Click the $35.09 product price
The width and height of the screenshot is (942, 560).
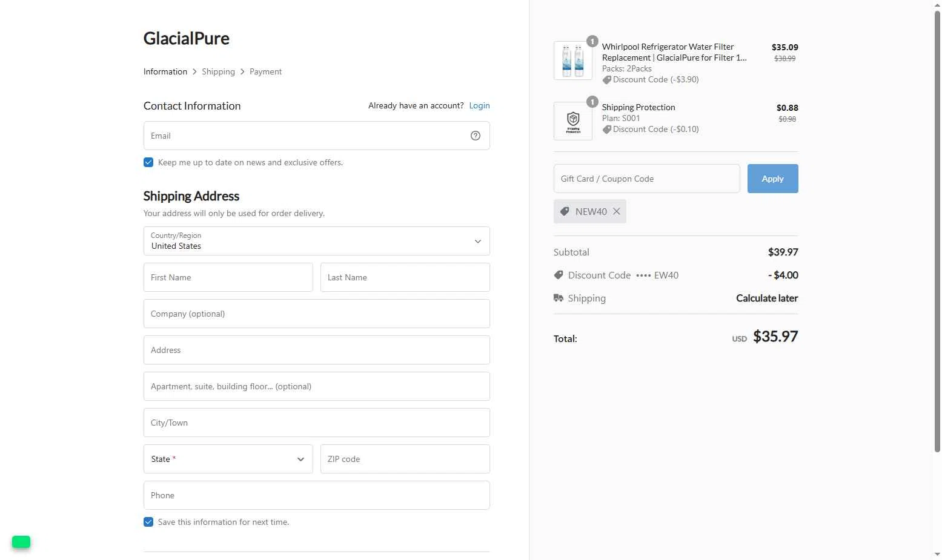point(784,47)
